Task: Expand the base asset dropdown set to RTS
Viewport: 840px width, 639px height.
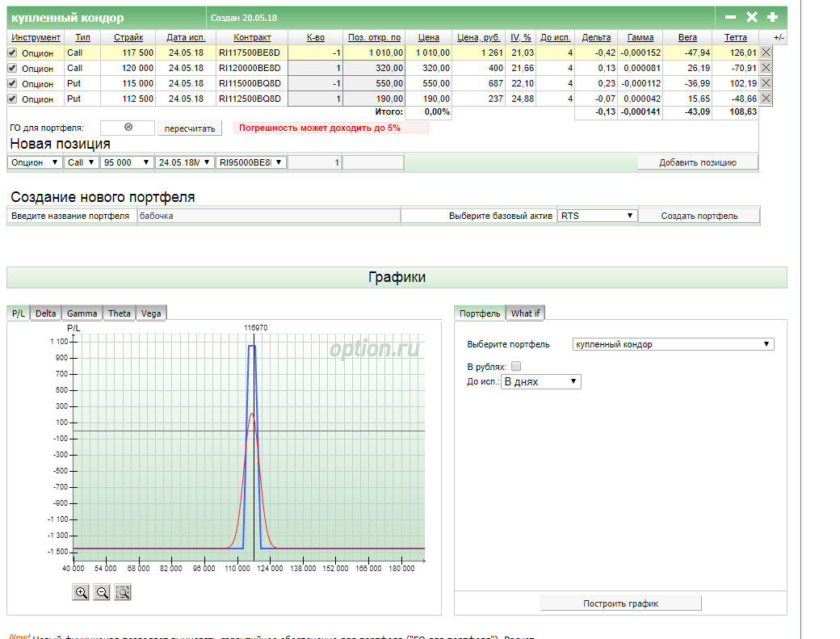Action: click(x=597, y=216)
